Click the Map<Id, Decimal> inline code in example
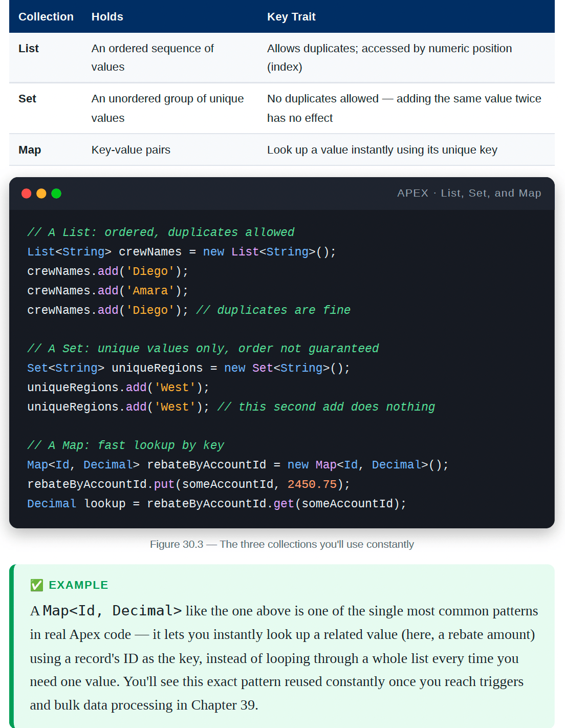Viewport: 565px width, 728px height. (112, 611)
